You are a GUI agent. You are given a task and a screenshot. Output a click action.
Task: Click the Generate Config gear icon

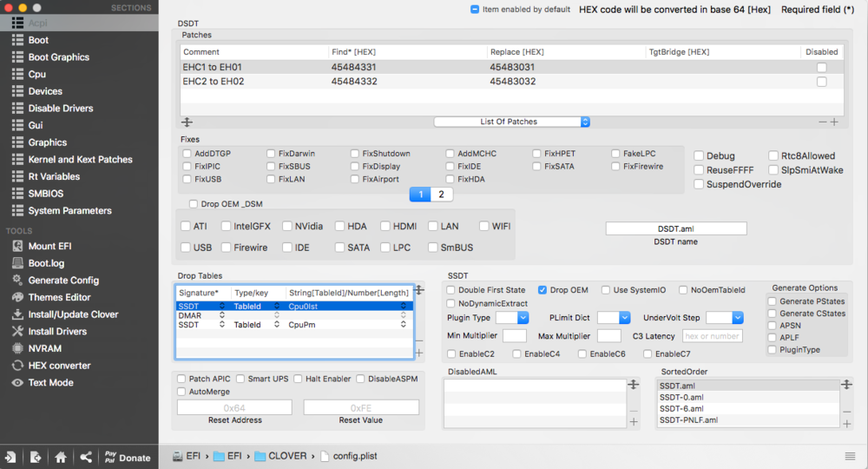[x=17, y=281]
